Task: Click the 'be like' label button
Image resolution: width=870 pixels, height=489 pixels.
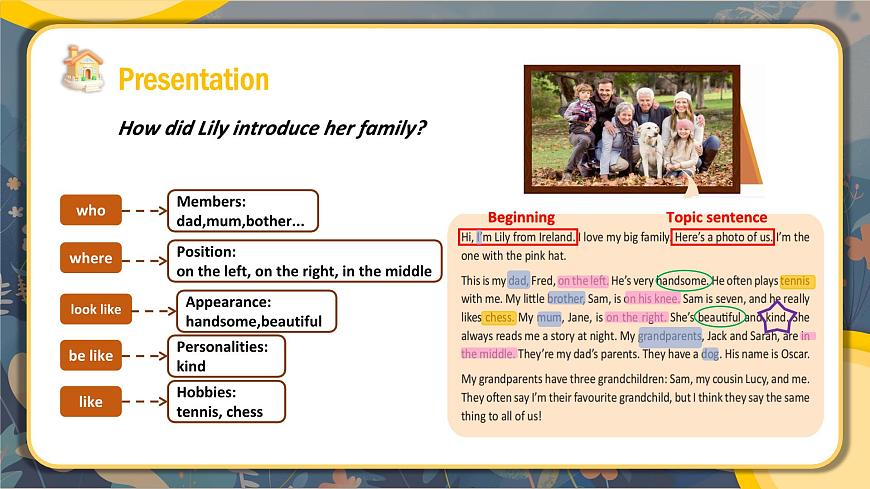Action: (x=91, y=355)
